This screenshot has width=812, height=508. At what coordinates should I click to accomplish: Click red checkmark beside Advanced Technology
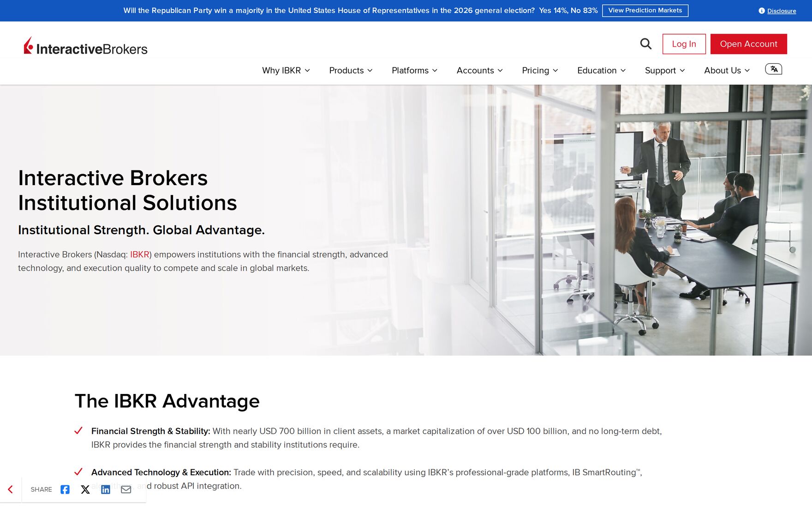coord(78,472)
